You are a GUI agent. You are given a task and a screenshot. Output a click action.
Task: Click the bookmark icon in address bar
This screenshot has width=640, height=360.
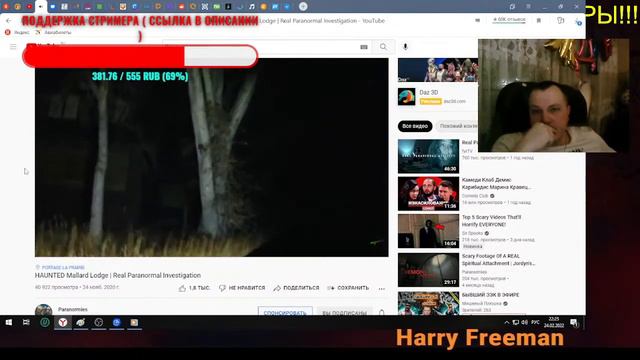point(539,20)
